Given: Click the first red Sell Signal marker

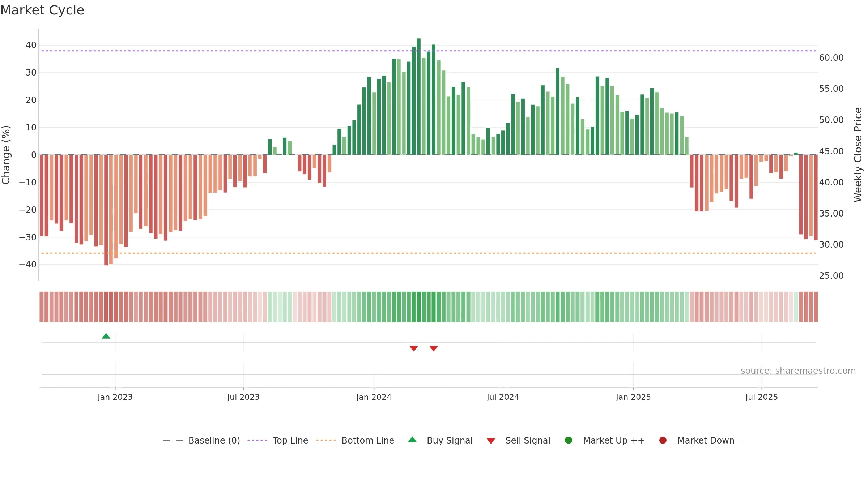Looking at the screenshot, I should (x=414, y=348).
